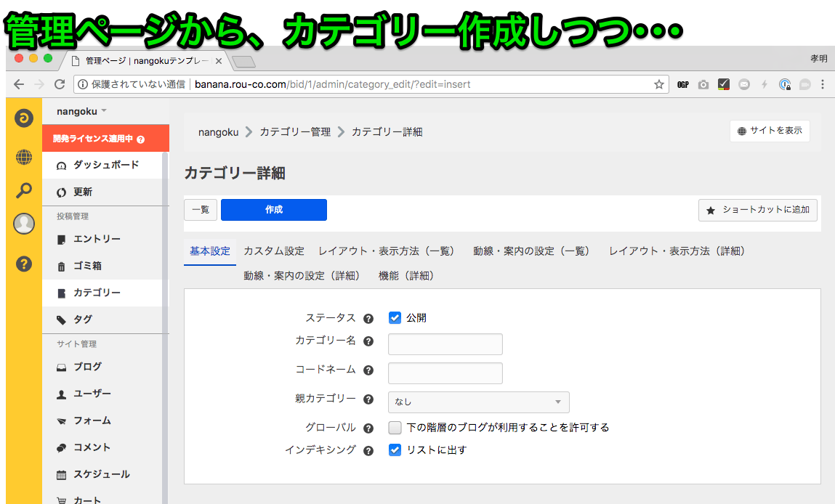Click the サイトを表示 button
Screen dimensions: 835x504
pyautogui.click(x=770, y=131)
